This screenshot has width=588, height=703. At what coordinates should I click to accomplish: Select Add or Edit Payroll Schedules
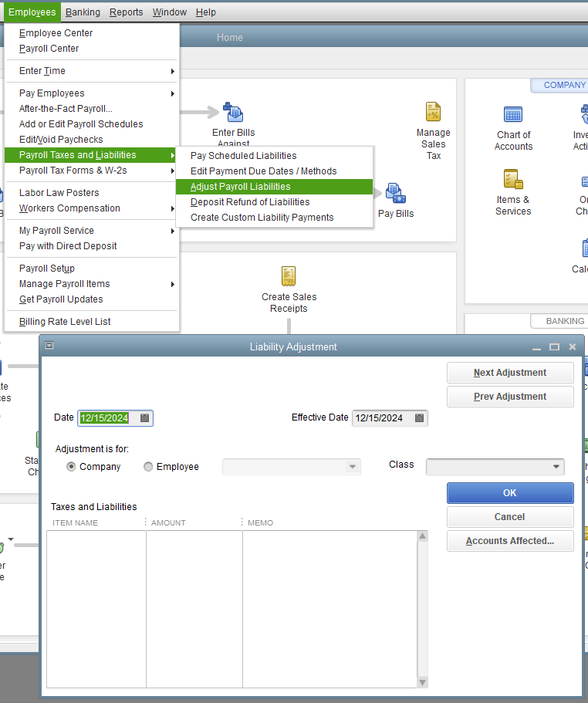tap(90, 124)
